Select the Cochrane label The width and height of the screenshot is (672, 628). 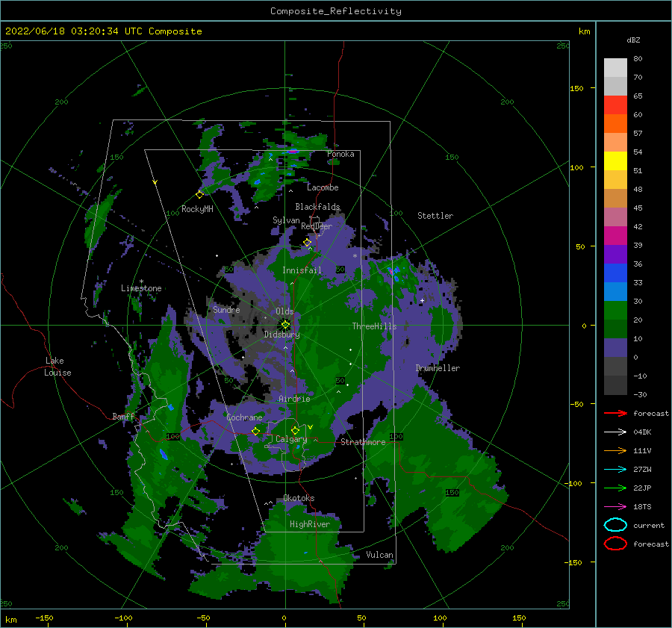(244, 417)
